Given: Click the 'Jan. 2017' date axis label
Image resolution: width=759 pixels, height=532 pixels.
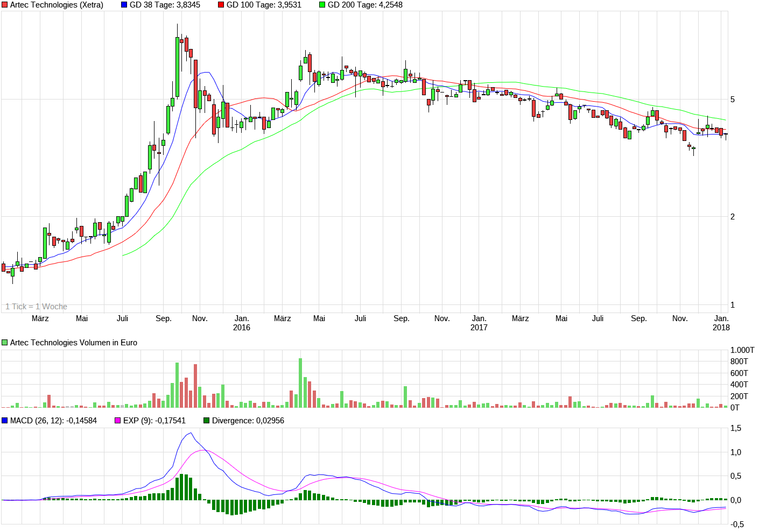Looking at the screenshot, I should point(479,323).
